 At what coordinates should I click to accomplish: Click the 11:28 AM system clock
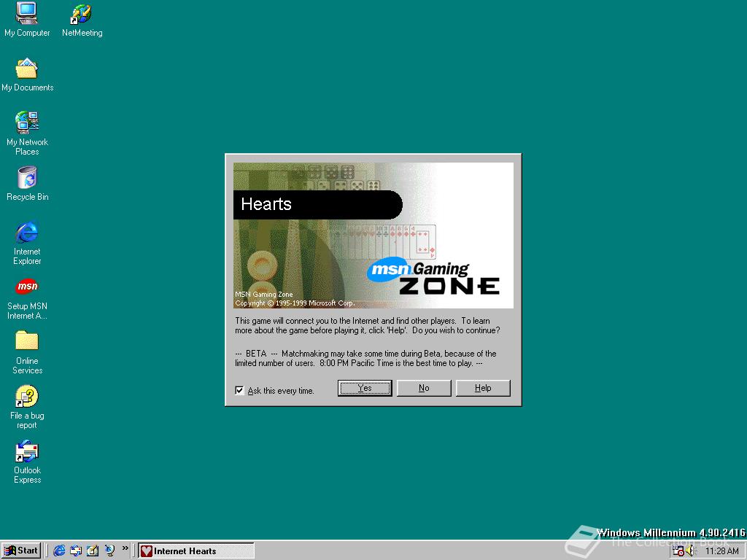[x=721, y=551]
